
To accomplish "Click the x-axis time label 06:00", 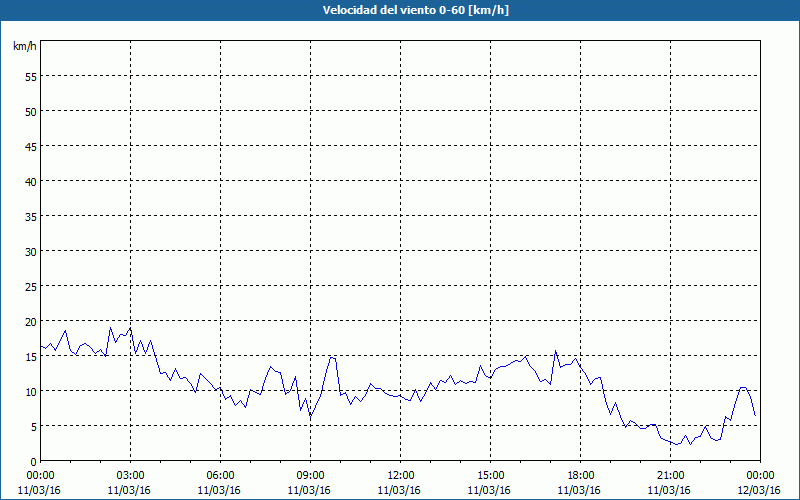I will 220,476.
